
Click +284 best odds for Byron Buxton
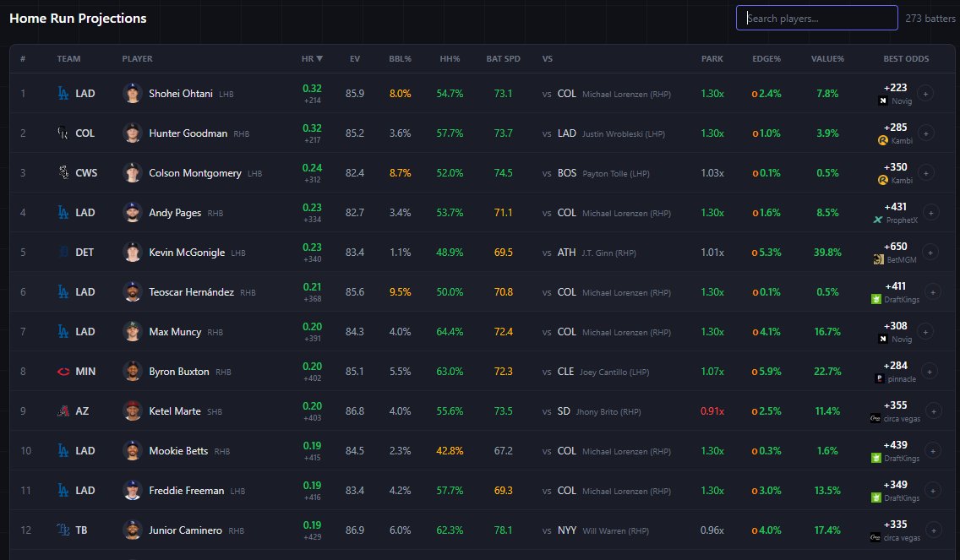point(895,366)
